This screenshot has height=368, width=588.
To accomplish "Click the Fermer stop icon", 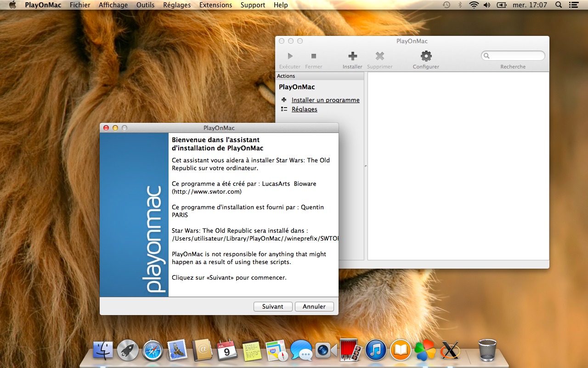I will click(314, 56).
